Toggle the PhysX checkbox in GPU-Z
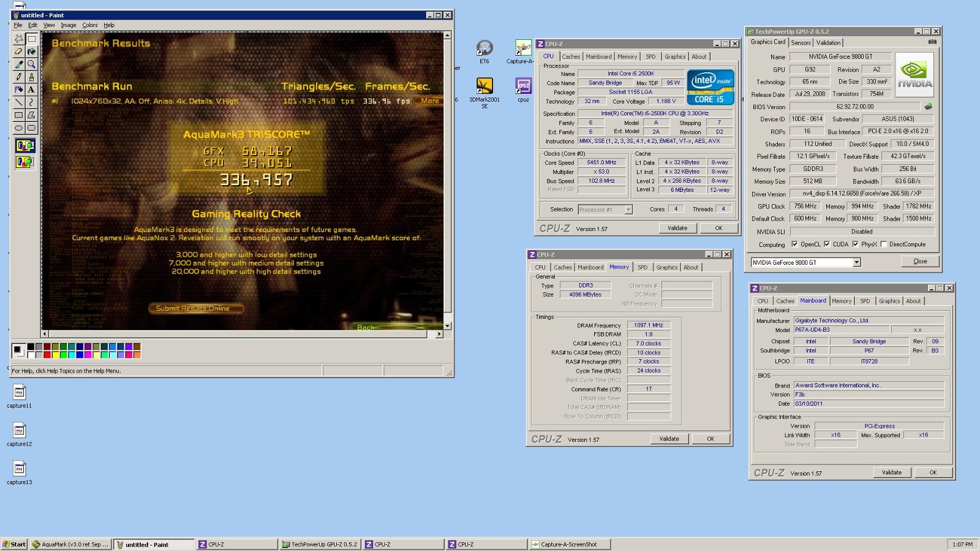This screenshot has height=551, width=980. click(x=855, y=244)
